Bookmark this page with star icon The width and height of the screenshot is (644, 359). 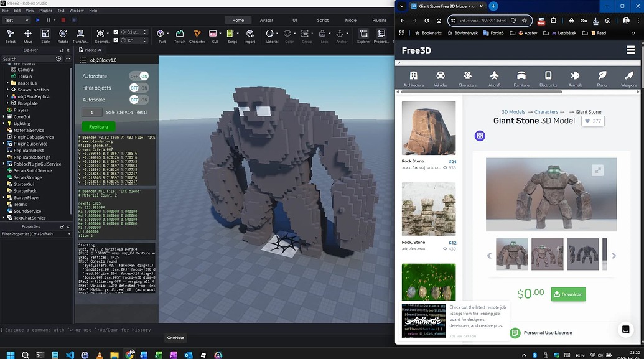point(524,21)
